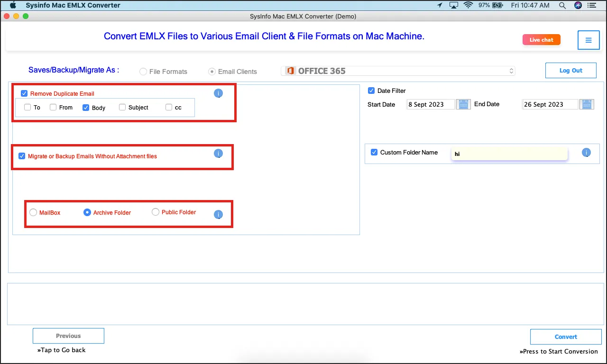Check the From duplicate criteria box
Screen dimensions: 607x364
click(x=53, y=107)
